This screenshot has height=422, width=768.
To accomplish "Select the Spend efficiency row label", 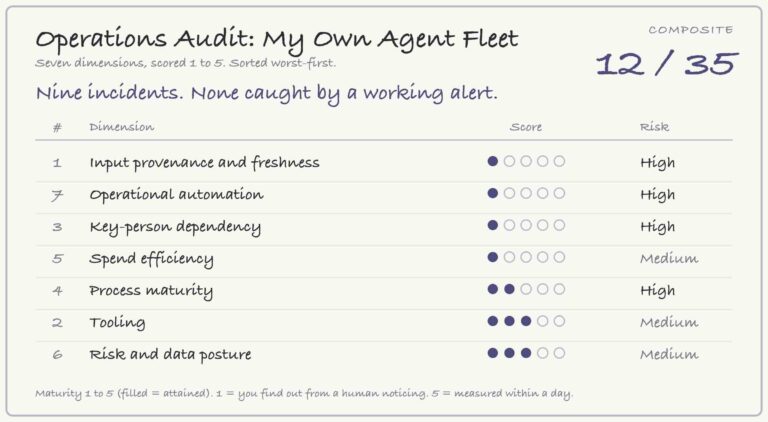I will pyautogui.click(x=151, y=258).
